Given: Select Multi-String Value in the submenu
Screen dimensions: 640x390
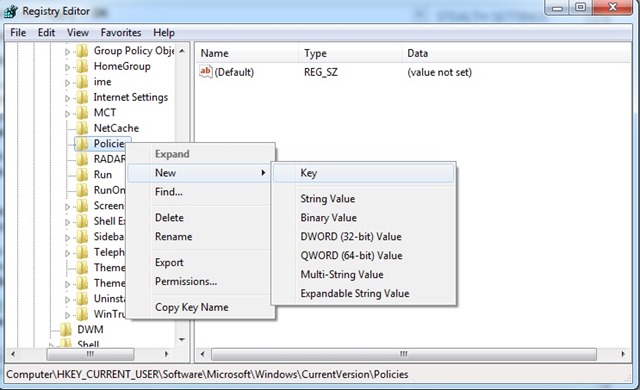Looking at the screenshot, I should click(x=363, y=275).
